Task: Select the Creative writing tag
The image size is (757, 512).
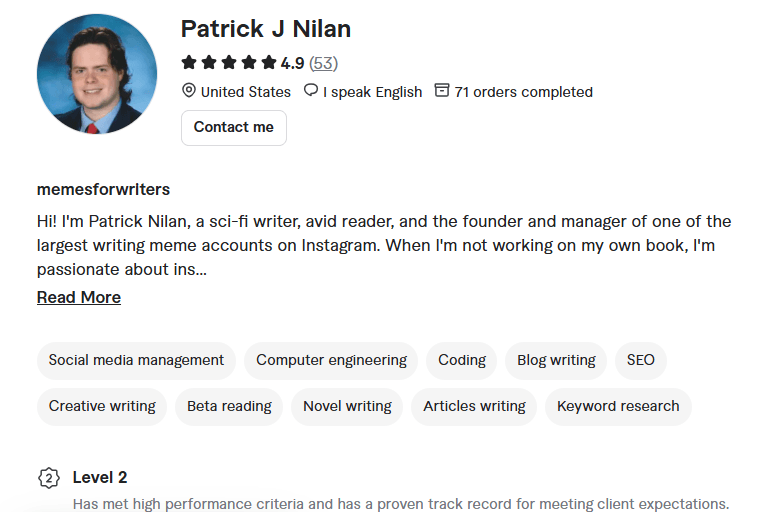Action: 102,406
